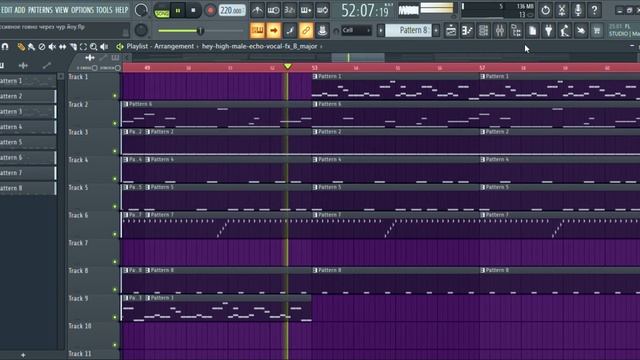This screenshot has height=360, width=640.
Task: Open the Pattern 8 selector dropdown
Action: (x=409, y=30)
